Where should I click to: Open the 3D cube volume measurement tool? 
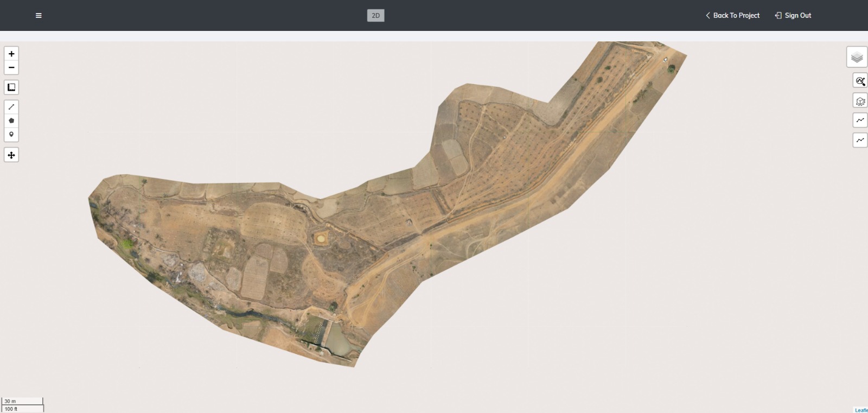coord(860,101)
